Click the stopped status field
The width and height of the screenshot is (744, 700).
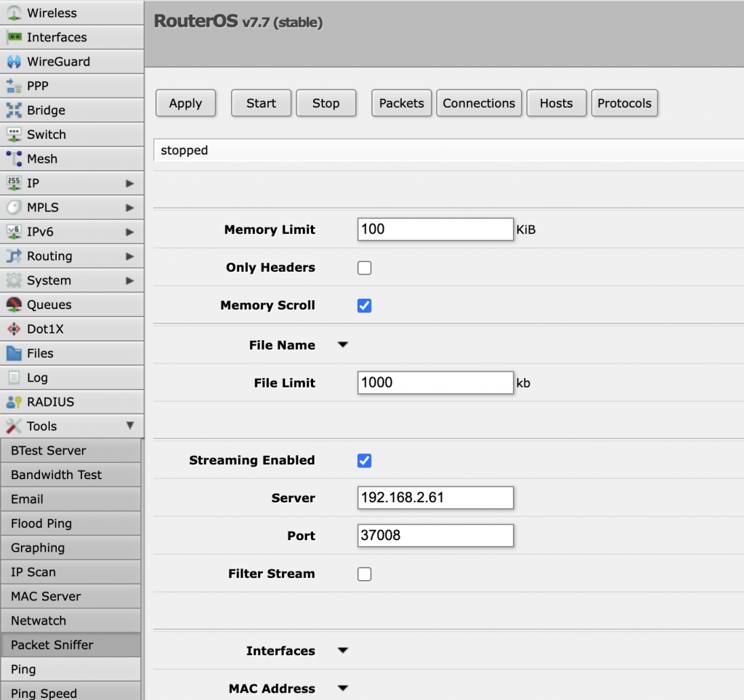click(448, 150)
